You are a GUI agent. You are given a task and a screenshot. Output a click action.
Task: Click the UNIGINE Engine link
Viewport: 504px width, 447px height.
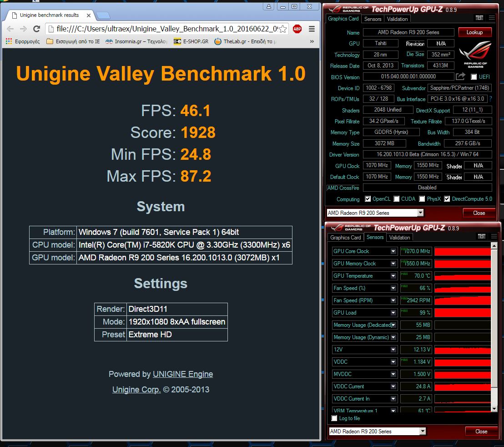[x=182, y=374]
